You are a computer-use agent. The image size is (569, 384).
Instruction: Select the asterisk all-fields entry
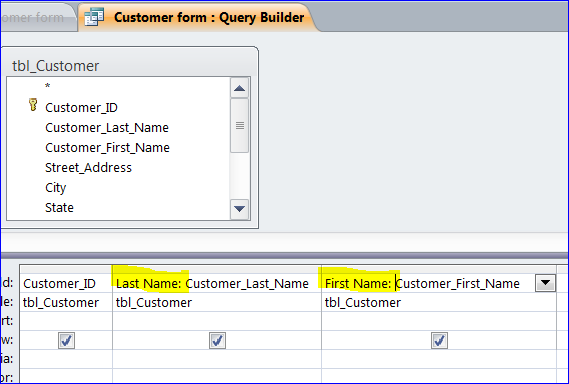click(48, 86)
